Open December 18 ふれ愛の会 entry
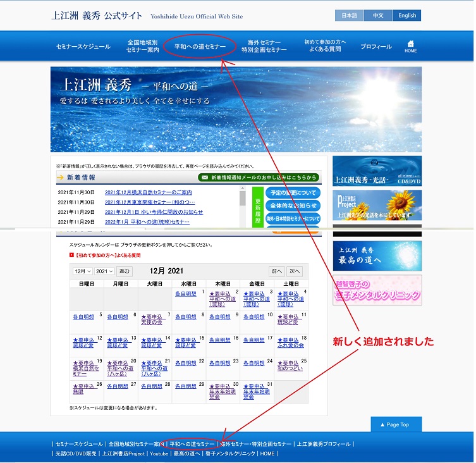Image resolution: width=476 pixels, height=463 pixels. [291, 342]
